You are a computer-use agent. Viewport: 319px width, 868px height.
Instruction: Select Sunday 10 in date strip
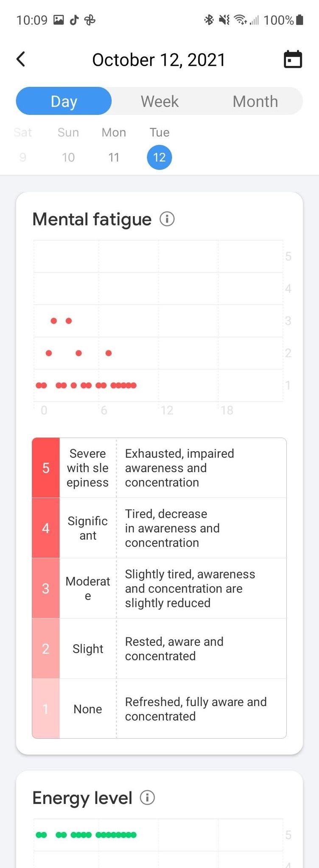click(x=68, y=145)
